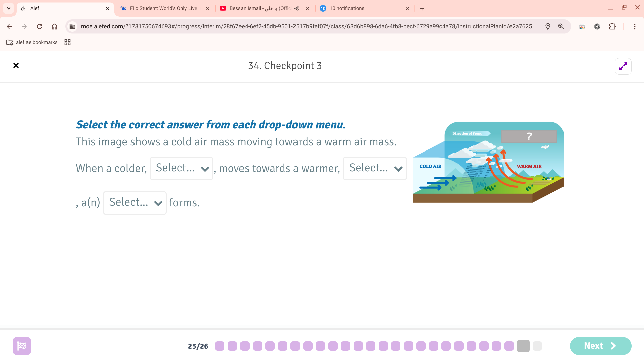Click the first purple progress square
Screen dimensions: 644x362
220,346
